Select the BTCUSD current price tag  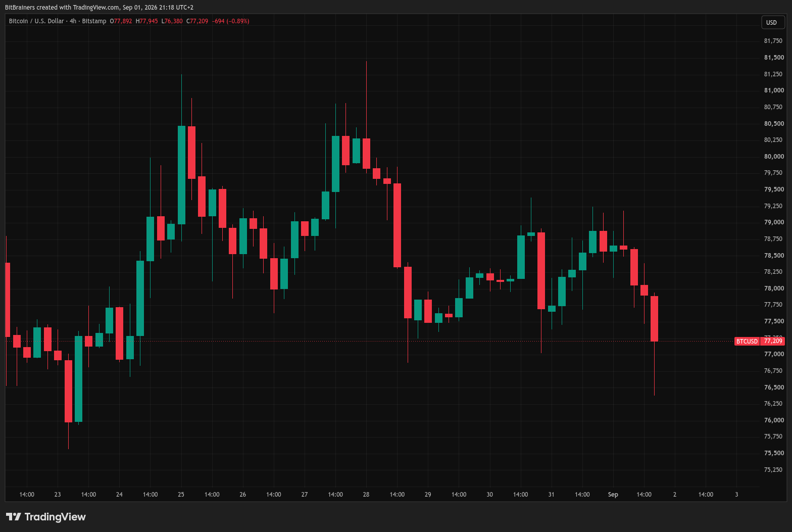[759, 341]
